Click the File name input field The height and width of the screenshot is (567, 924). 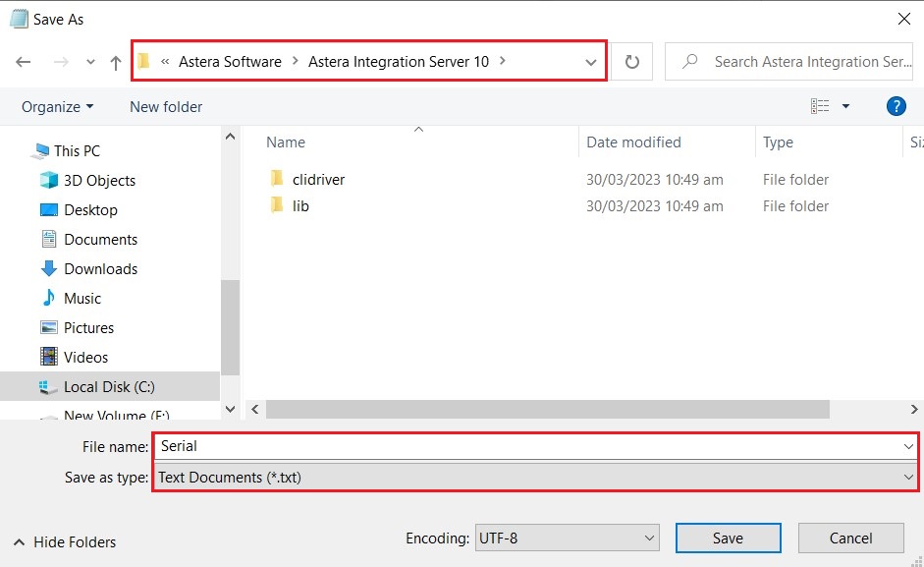coord(530,446)
